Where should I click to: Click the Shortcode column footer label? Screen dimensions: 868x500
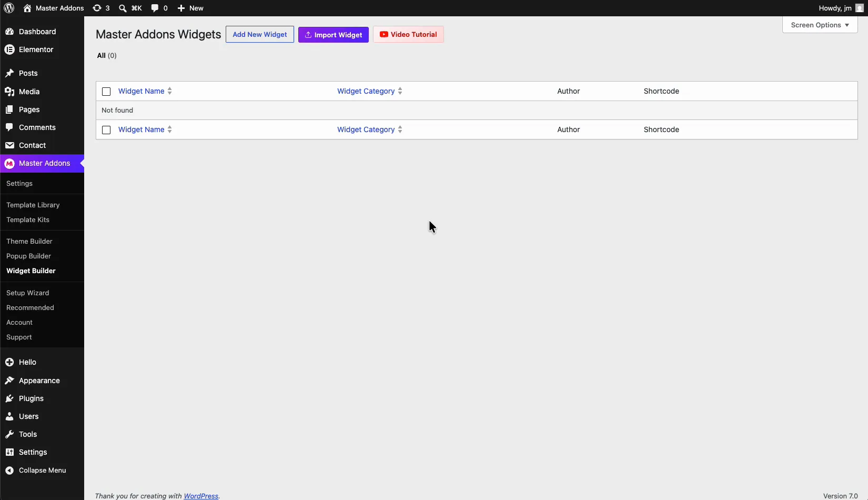click(x=661, y=129)
